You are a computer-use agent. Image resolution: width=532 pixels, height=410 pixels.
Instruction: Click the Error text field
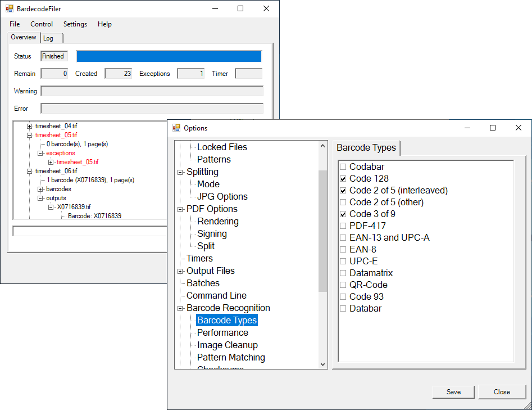coord(152,109)
